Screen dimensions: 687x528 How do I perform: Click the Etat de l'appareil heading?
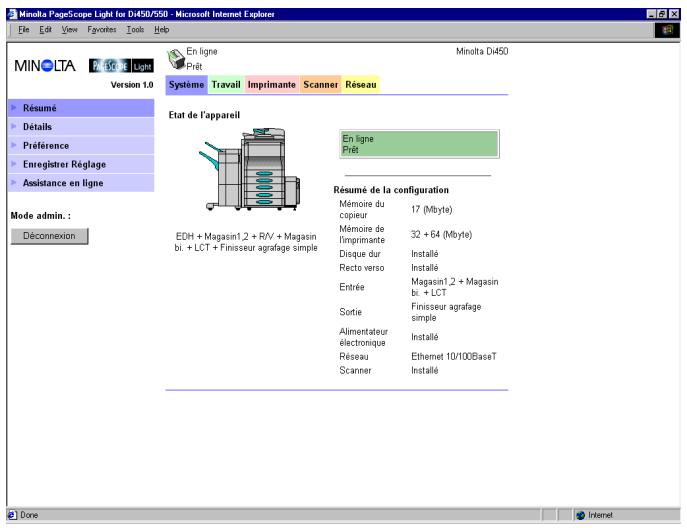204,115
